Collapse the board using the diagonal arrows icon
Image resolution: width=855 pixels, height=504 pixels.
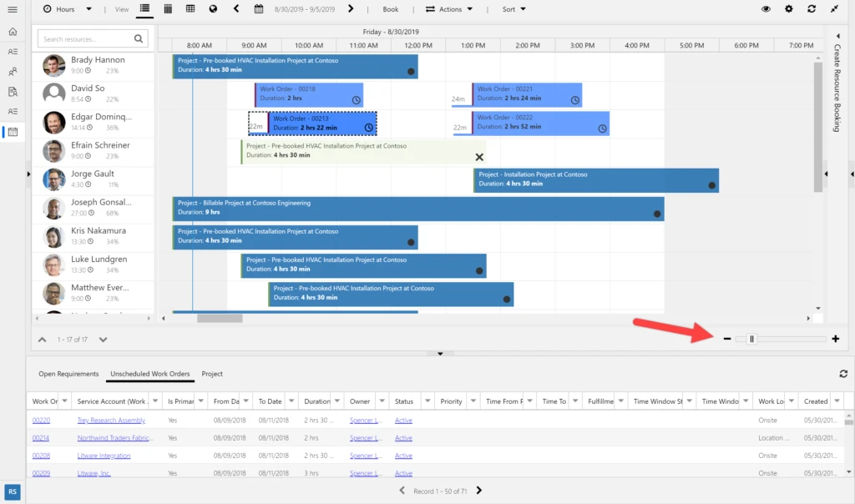(x=833, y=10)
